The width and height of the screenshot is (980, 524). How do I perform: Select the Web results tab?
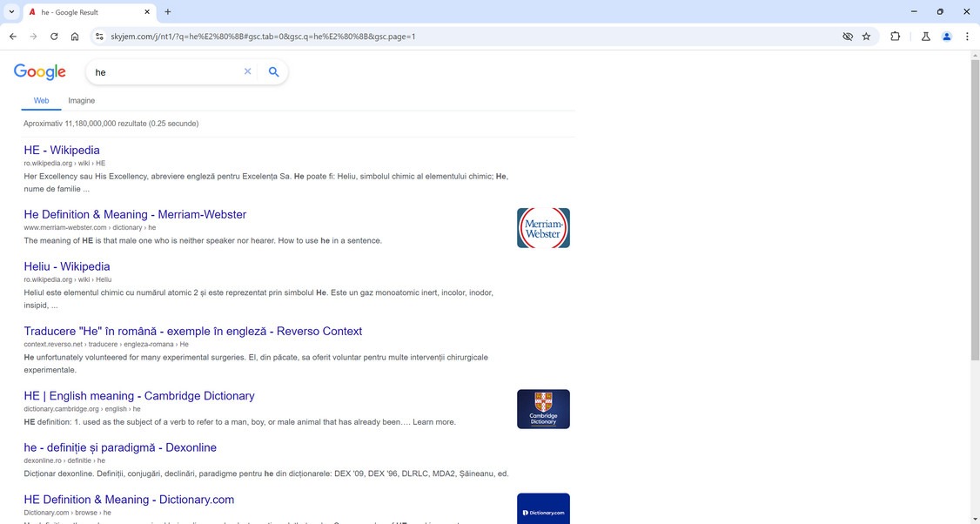pyautogui.click(x=41, y=100)
